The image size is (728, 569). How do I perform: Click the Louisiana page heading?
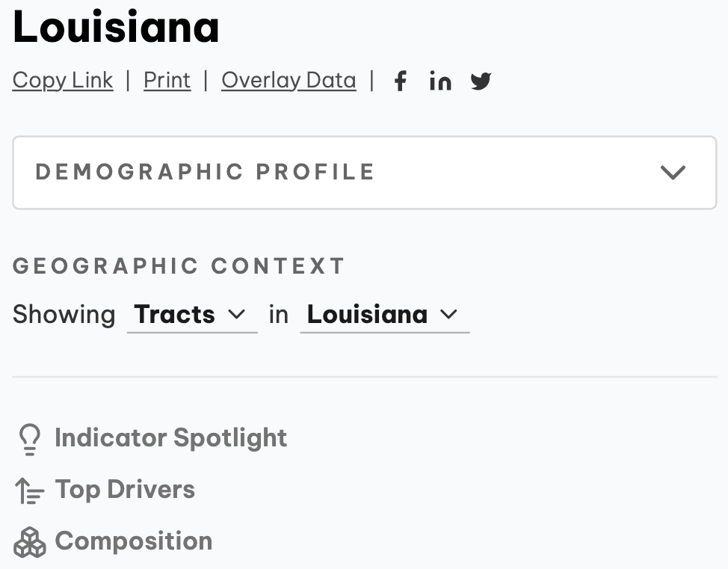116,26
